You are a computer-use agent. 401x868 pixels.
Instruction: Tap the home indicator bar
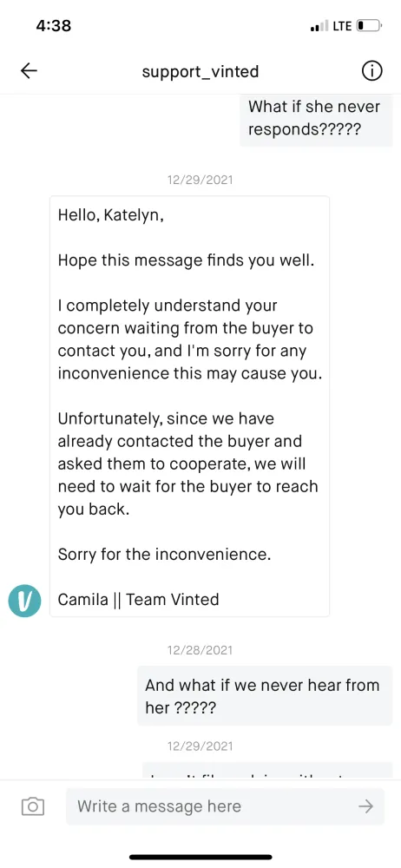[200, 857]
